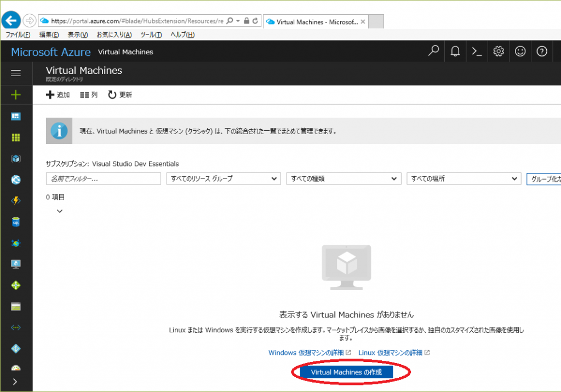Open the ファイル(F) menu

pyautogui.click(x=18, y=34)
